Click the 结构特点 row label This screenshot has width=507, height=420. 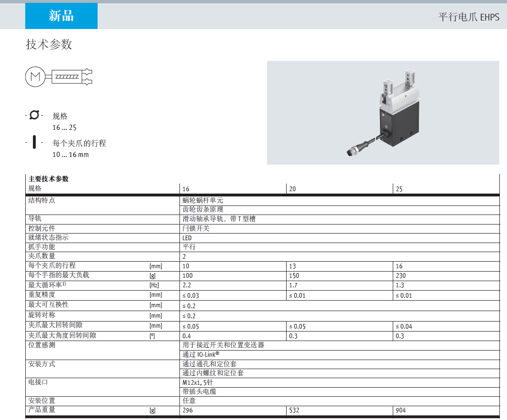pos(42,200)
